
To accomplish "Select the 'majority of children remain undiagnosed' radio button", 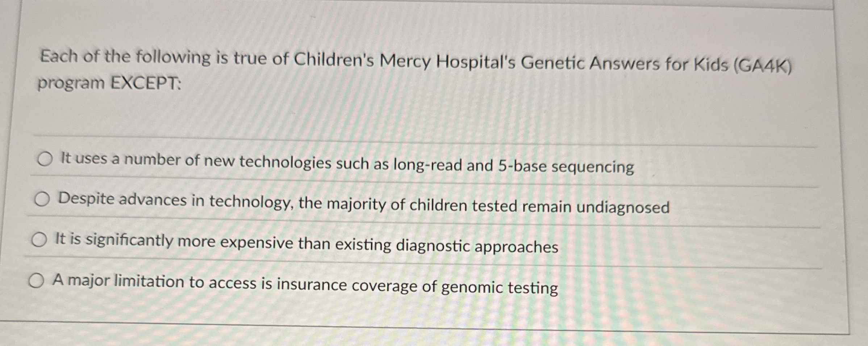I will (42, 199).
